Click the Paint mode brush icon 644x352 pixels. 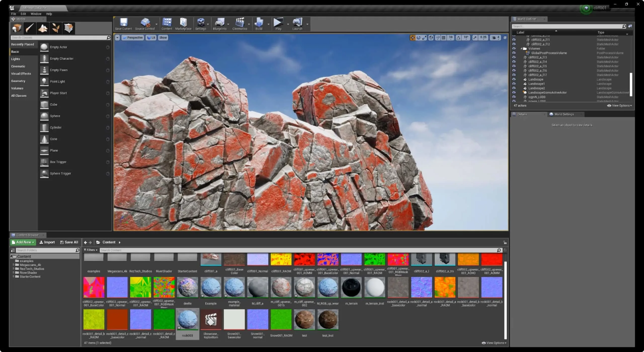(30, 28)
